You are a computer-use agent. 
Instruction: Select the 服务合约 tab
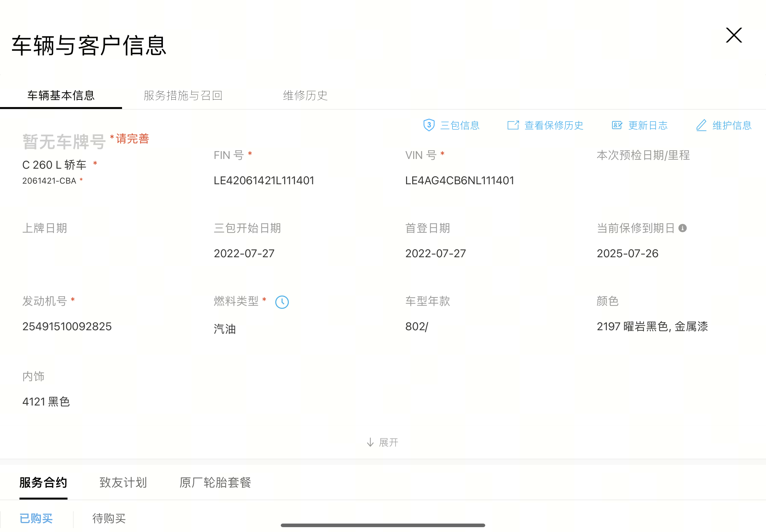pyautogui.click(x=43, y=482)
